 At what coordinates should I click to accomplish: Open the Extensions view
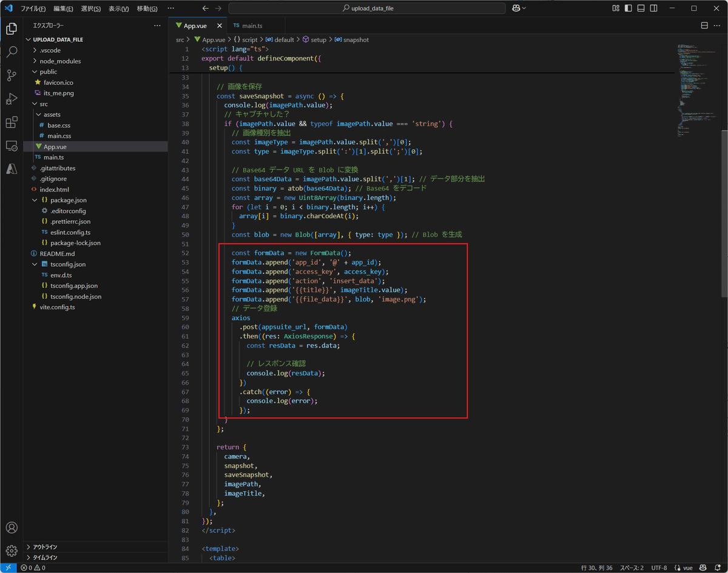point(12,122)
